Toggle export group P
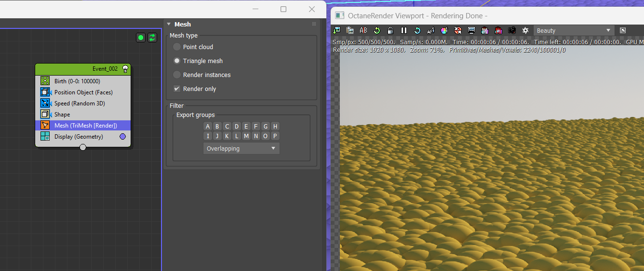 coord(275,136)
